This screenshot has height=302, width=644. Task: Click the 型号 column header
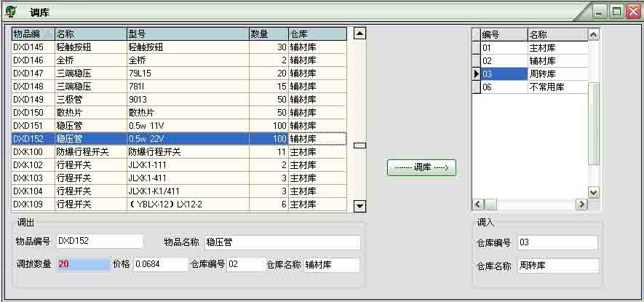[x=187, y=34]
